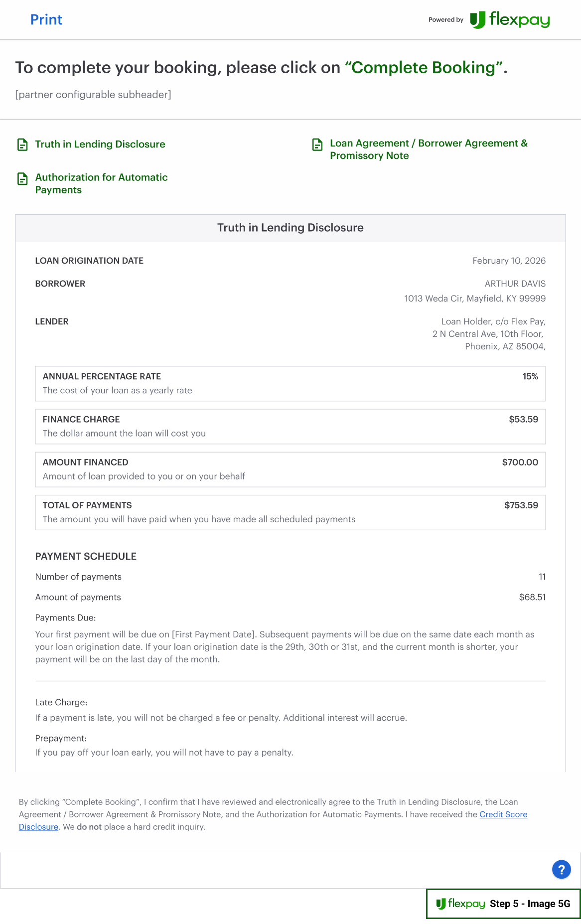Click the borrower name ARTHUR DAVIS
Viewport: 581px width, 924px height.
coord(515,284)
